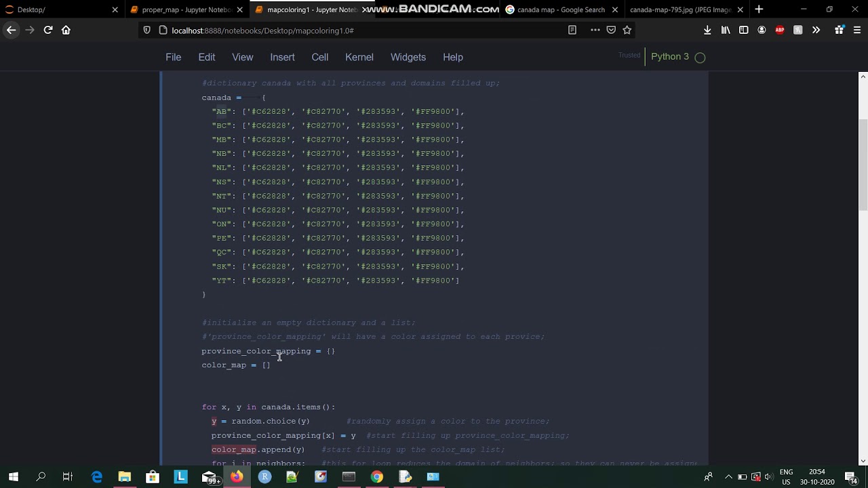The width and height of the screenshot is (868, 488).
Task: Open the Kernel menu
Action: pos(359,57)
